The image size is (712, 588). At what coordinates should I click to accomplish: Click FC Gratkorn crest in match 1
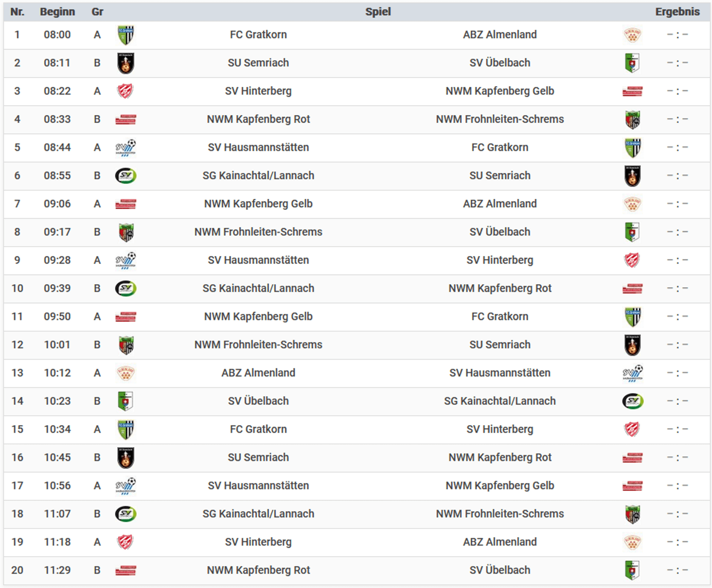[126, 35]
